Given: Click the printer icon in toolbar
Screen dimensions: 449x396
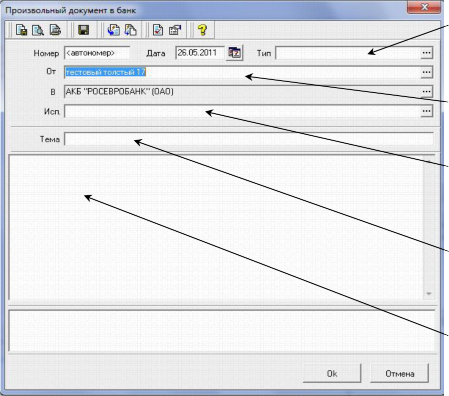Looking at the screenshot, I should (x=55, y=30).
